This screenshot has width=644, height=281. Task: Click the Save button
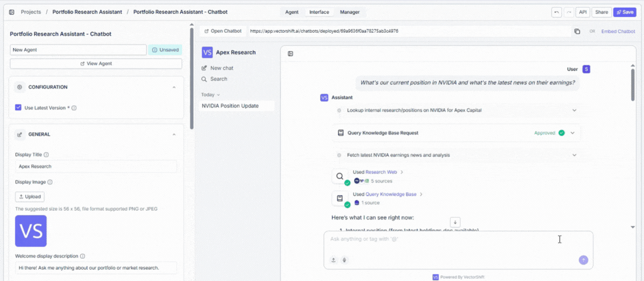coord(625,12)
